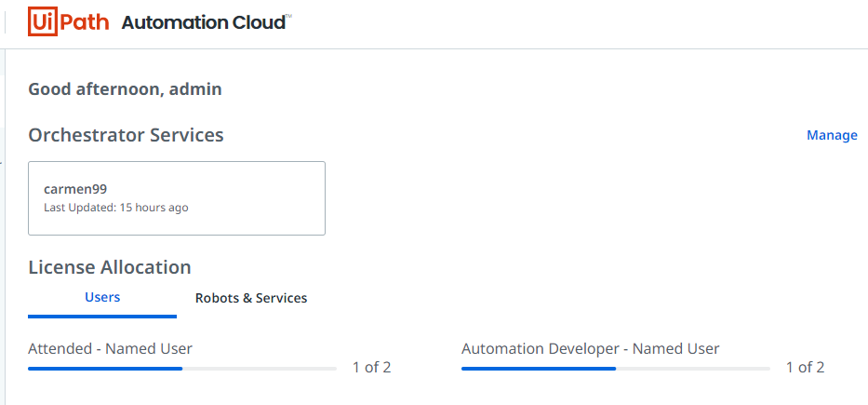868x405 pixels.
Task: Click gray unfilled part of Automation Developer bar
Action: point(693,369)
